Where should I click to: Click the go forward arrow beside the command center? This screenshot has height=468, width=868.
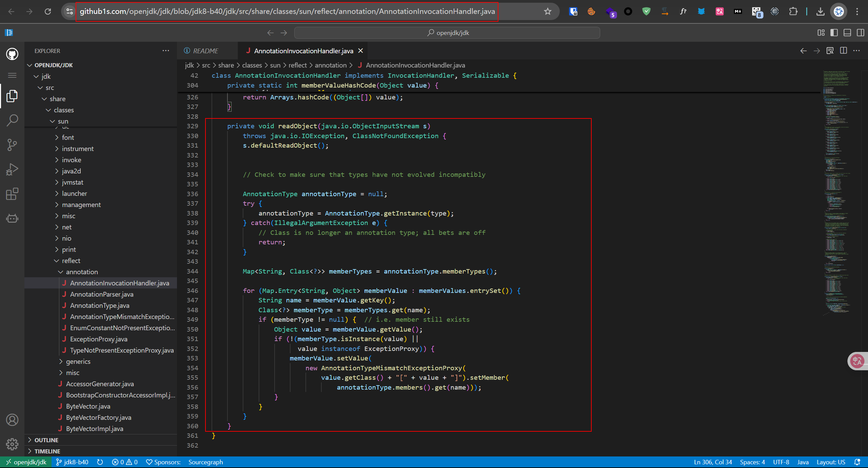click(x=284, y=33)
